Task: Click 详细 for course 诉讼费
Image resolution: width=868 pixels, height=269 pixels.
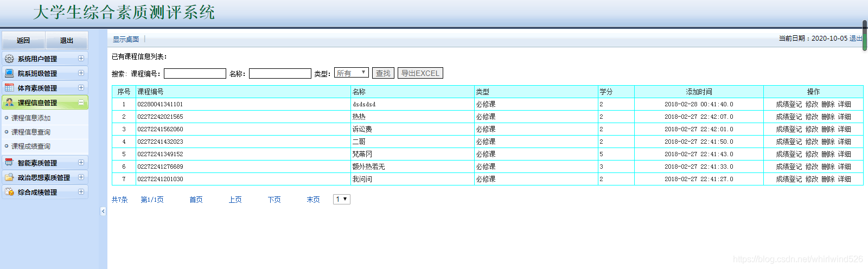Action: coord(844,129)
